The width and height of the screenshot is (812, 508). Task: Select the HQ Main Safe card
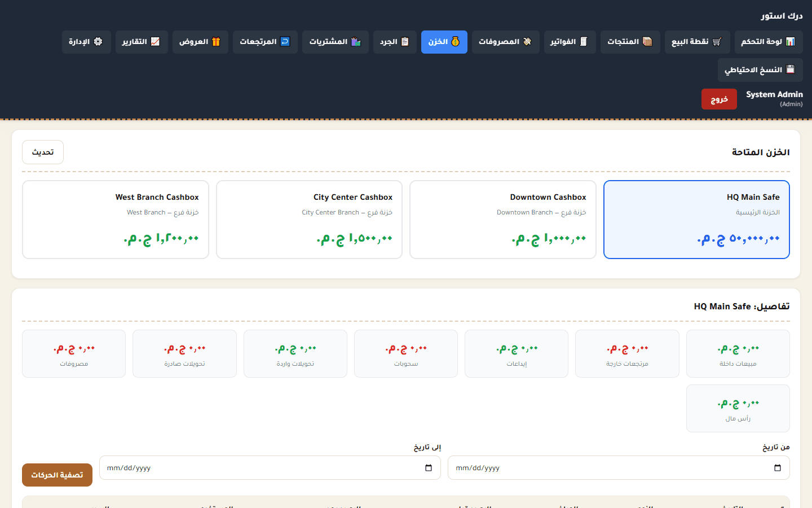(696, 220)
